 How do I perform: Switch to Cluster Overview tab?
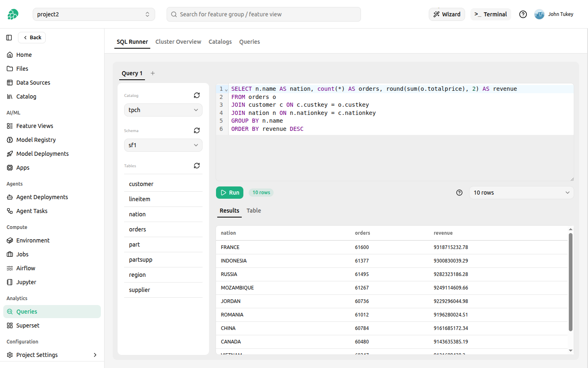click(x=178, y=42)
